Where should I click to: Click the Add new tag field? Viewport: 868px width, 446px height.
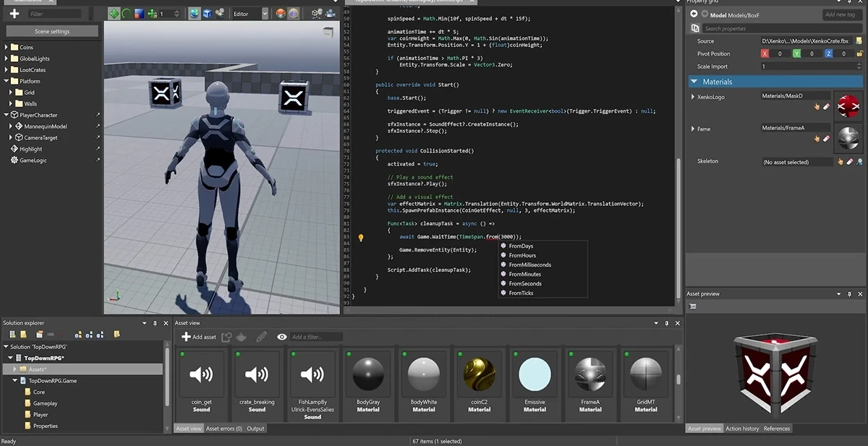tap(842, 14)
